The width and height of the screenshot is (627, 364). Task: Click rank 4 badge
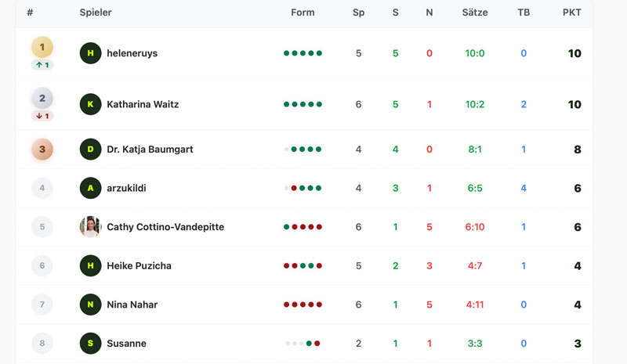42,188
